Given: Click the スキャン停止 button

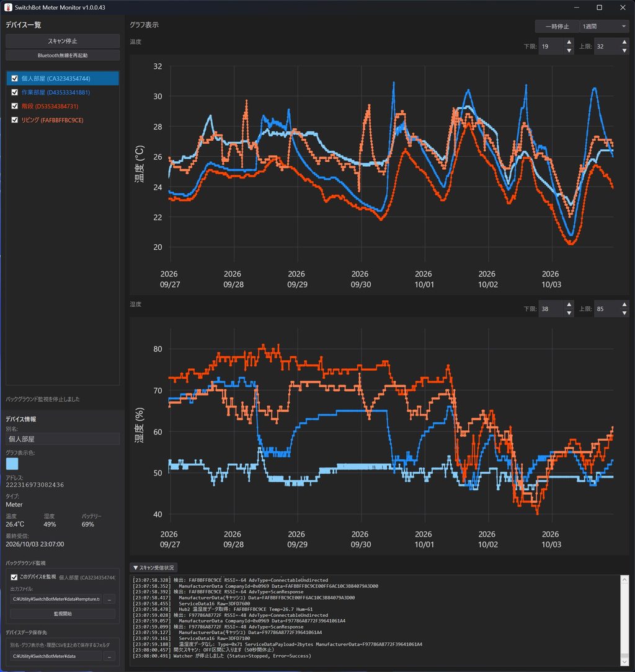Looking at the screenshot, I should [63, 41].
